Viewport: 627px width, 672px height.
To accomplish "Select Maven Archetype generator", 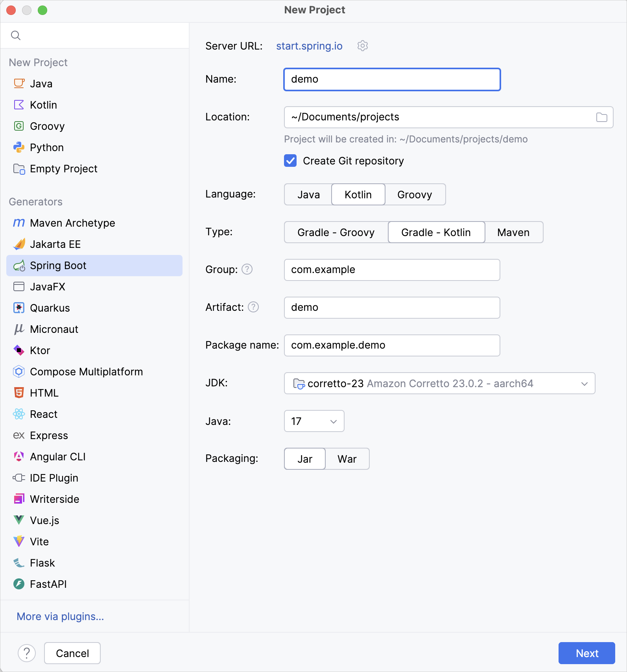I will pos(72,223).
